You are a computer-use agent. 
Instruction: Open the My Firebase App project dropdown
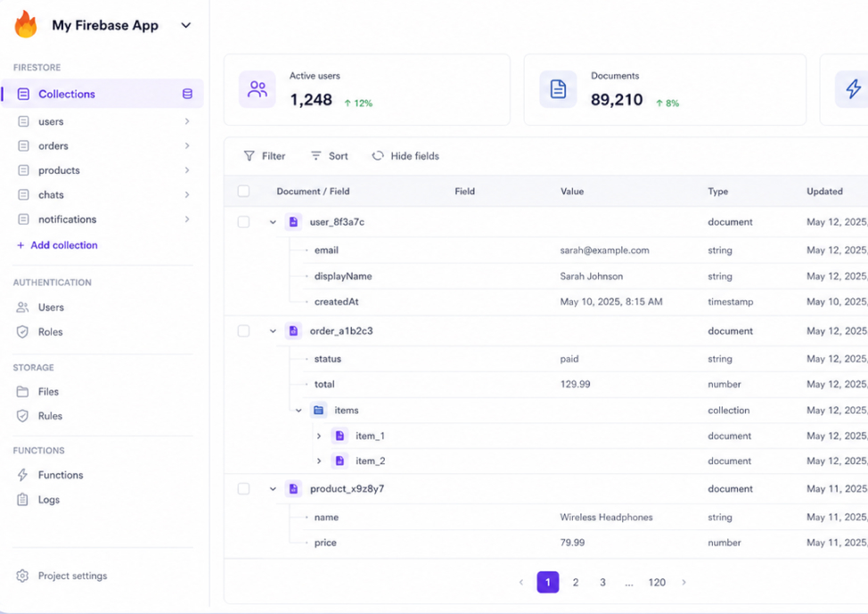coord(186,26)
